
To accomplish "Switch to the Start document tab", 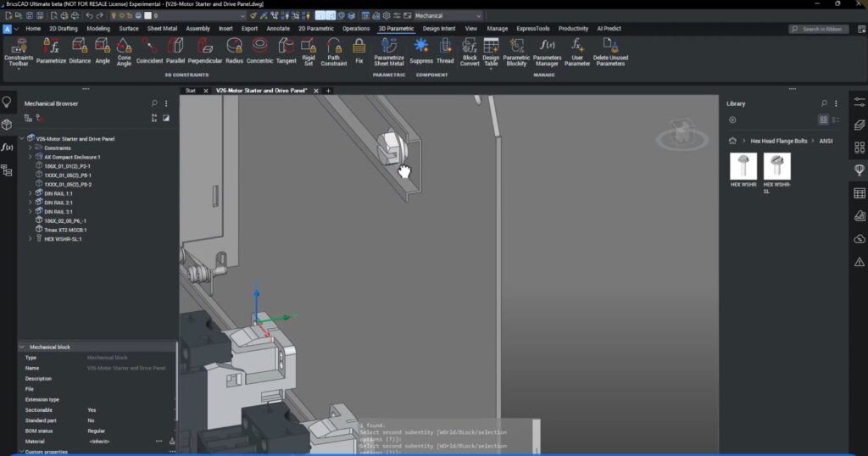I will coord(191,91).
